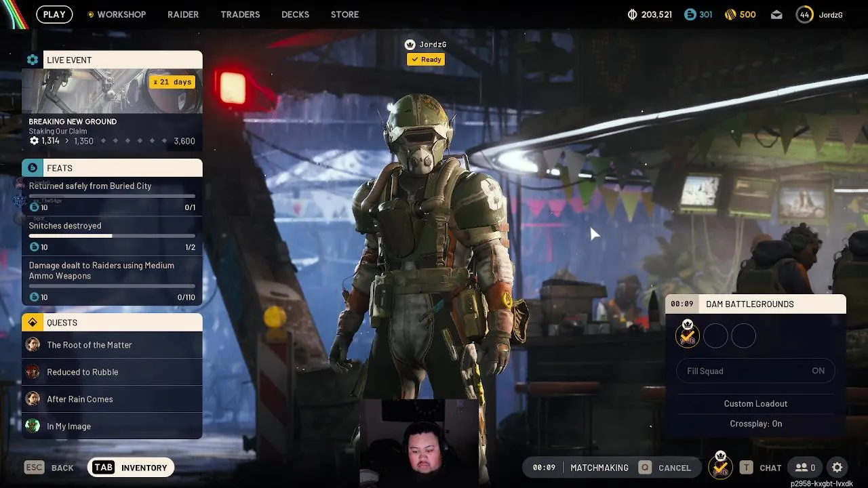Viewport: 868px width, 488px height.
Task: Open the STORE tab
Action: tap(344, 14)
